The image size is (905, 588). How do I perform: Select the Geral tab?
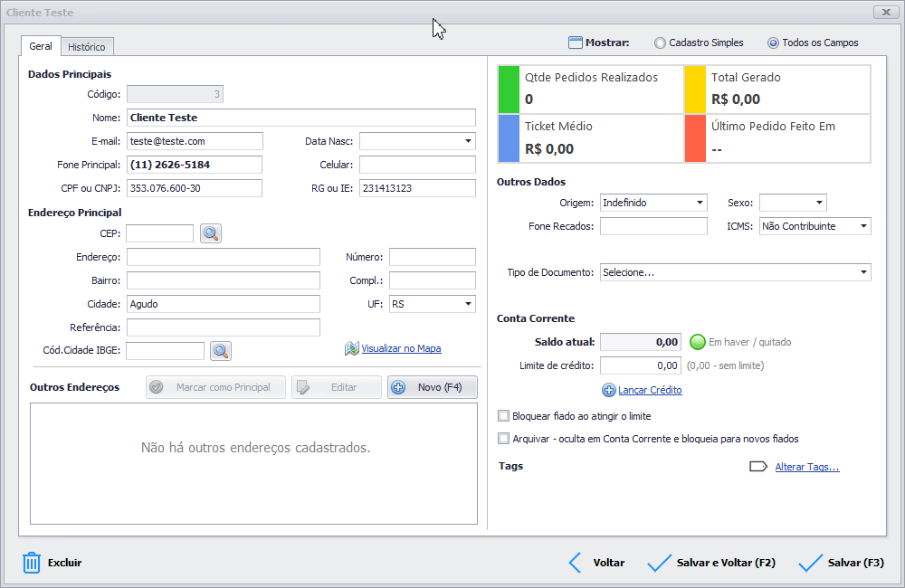click(41, 46)
